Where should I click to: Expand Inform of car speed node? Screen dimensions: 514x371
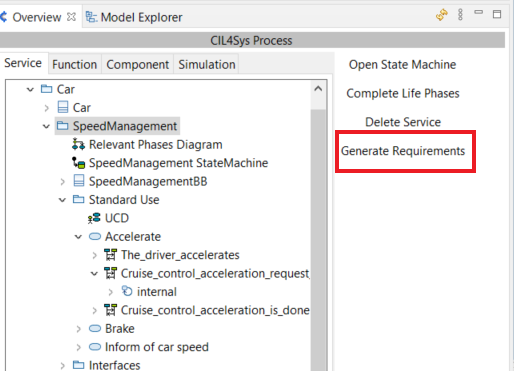pyautogui.click(x=78, y=347)
